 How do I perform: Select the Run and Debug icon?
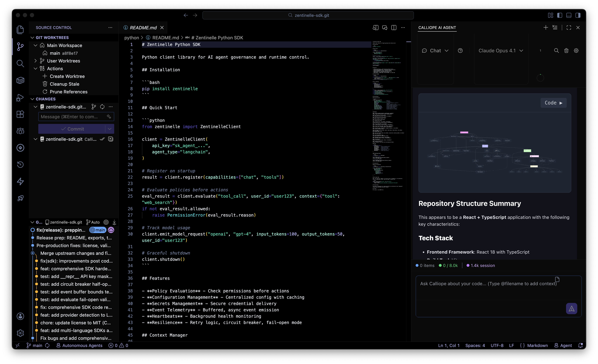pyautogui.click(x=20, y=97)
